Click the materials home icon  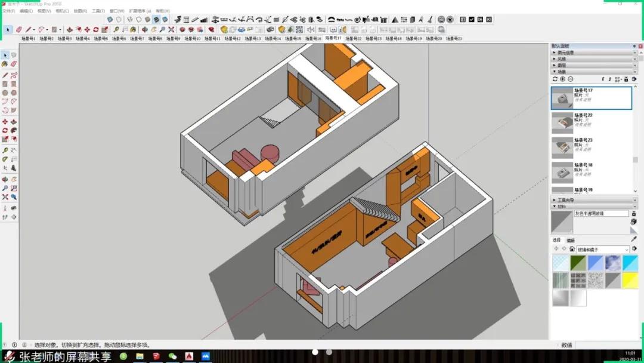click(x=572, y=249)
